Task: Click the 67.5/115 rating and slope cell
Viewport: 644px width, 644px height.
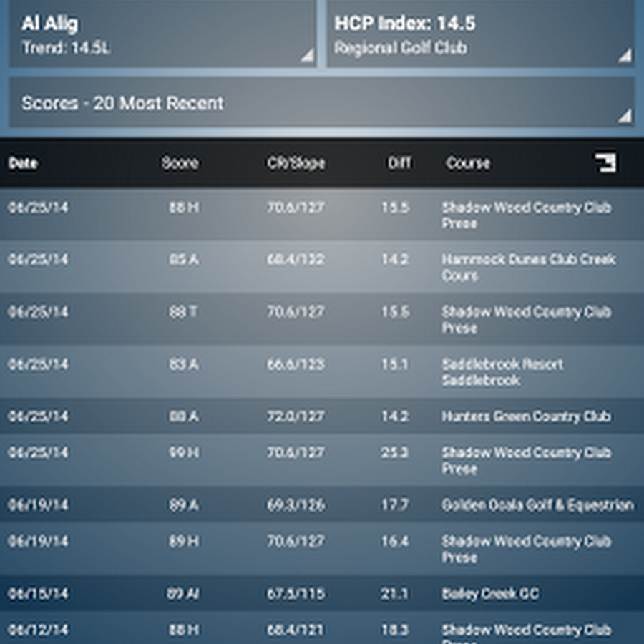Action: [x=296, y=593]
